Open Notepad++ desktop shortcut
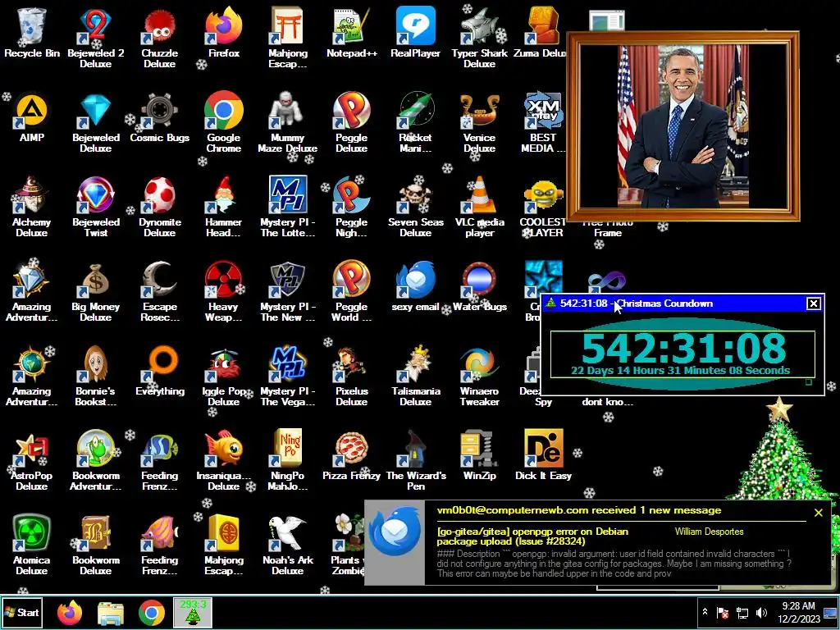 point(351,33)
